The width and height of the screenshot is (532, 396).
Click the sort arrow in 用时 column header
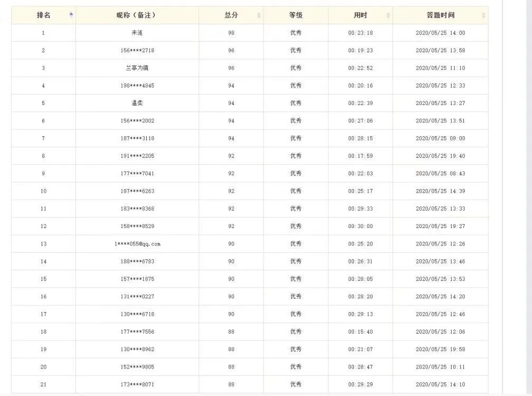click(388, 15)
